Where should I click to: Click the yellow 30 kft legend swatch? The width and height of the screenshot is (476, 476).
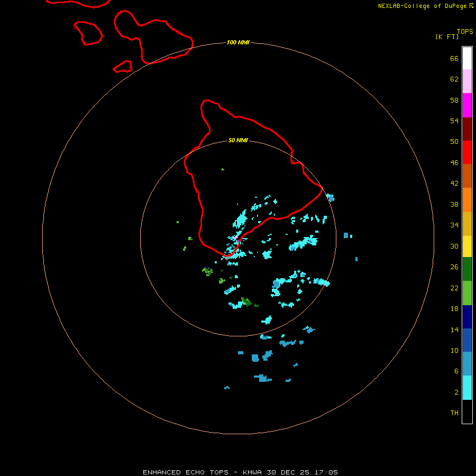(467, 246)
